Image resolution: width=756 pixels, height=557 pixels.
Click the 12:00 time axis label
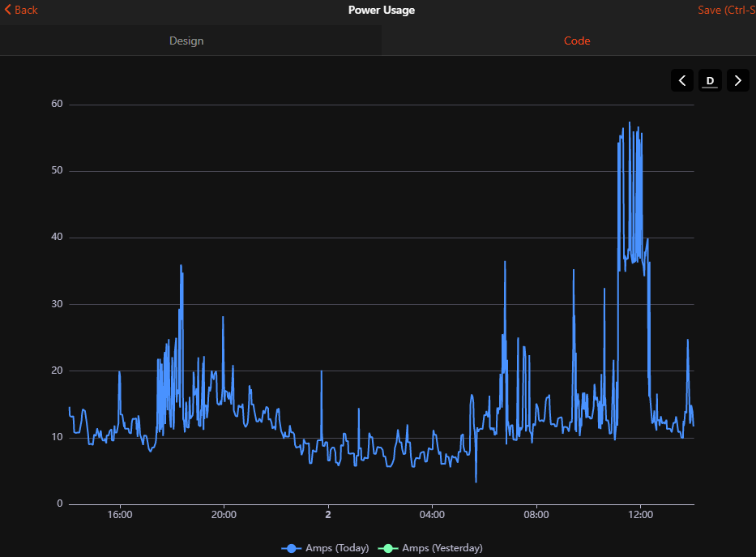pos(640,515)
